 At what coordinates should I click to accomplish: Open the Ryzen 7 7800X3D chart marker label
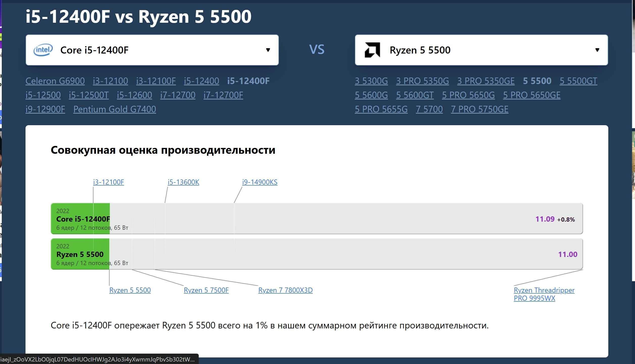tap(285, 290)
